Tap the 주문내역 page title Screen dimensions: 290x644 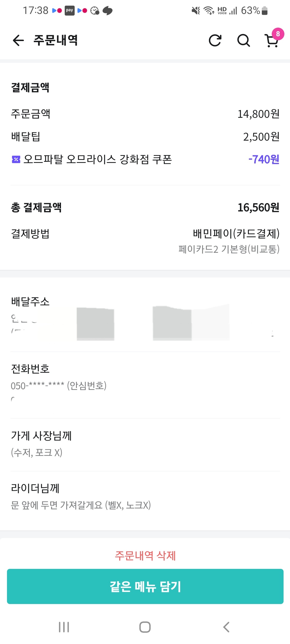coord(56,41)
